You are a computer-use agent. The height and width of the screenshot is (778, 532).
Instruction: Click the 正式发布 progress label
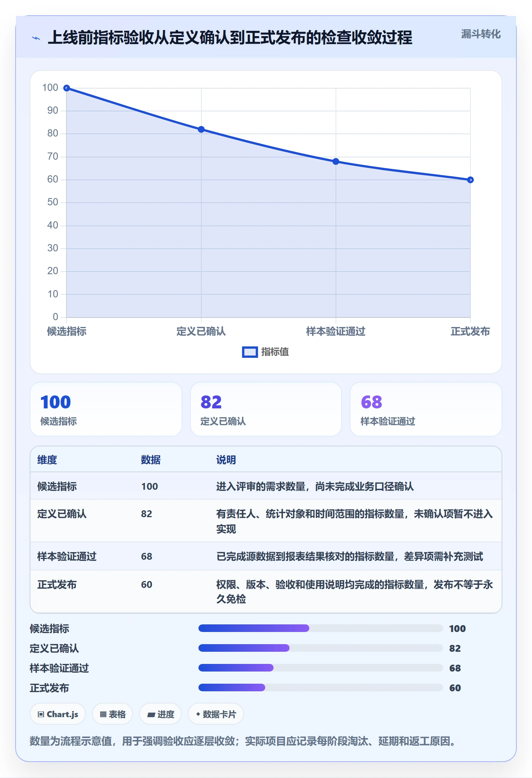click(49, 688)
